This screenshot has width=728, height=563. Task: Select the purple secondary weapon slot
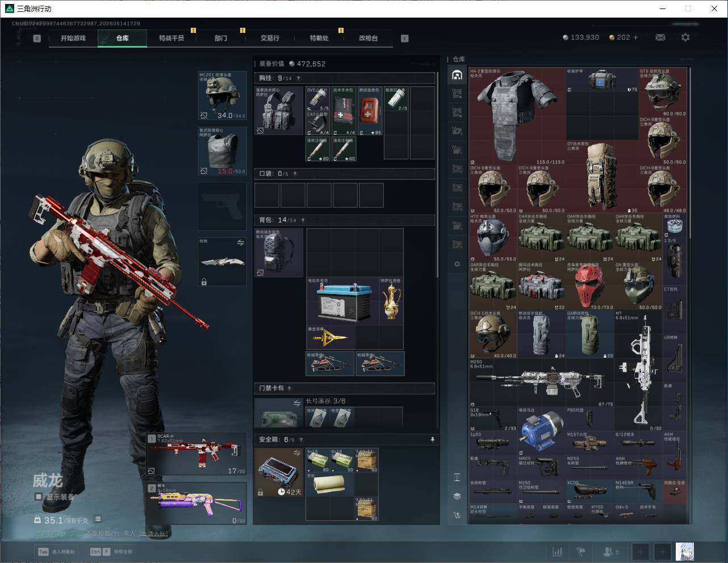(196, 504)
